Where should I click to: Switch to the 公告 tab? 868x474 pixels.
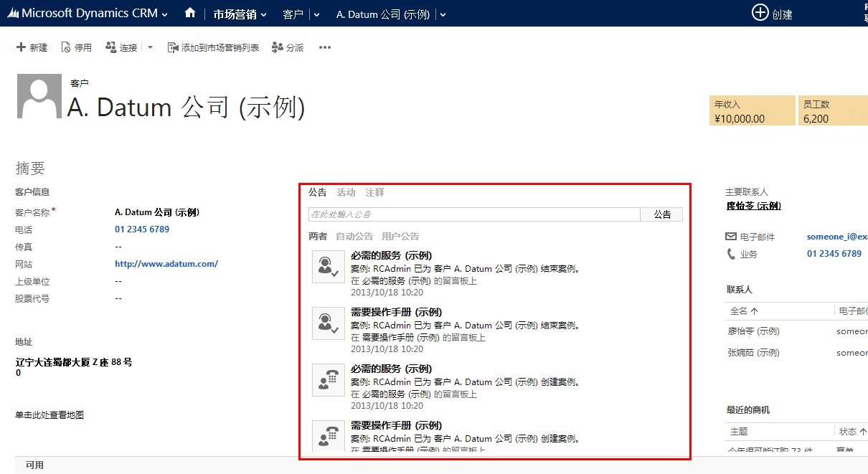317,192
